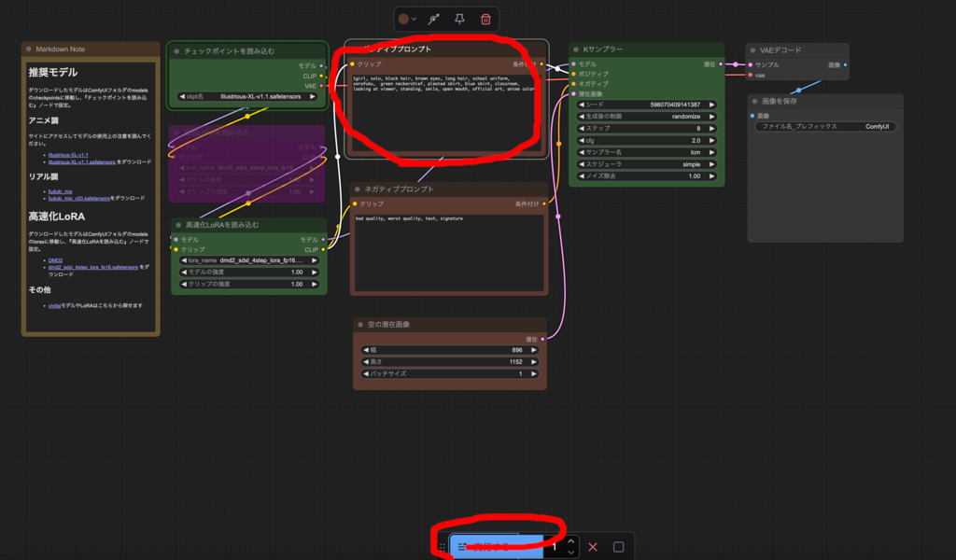
Task: Open the Illustrious-XL-v1.1 link
Action: (68, 155)
